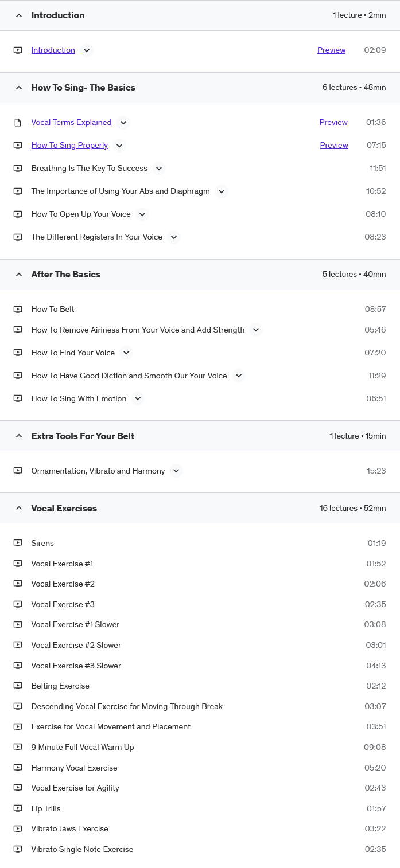Open the Introduction lecture link
This screenshot has width=400, height=868.
click(53, 50)
